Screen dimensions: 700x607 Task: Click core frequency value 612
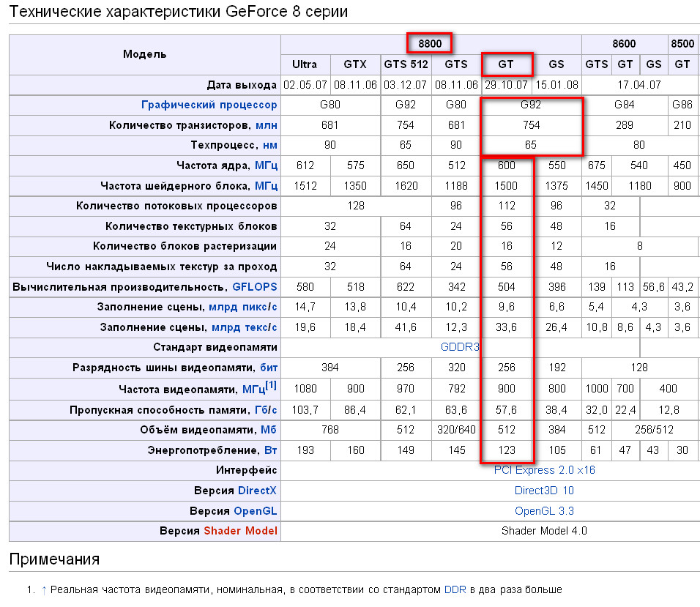click(x=305, y=166)
